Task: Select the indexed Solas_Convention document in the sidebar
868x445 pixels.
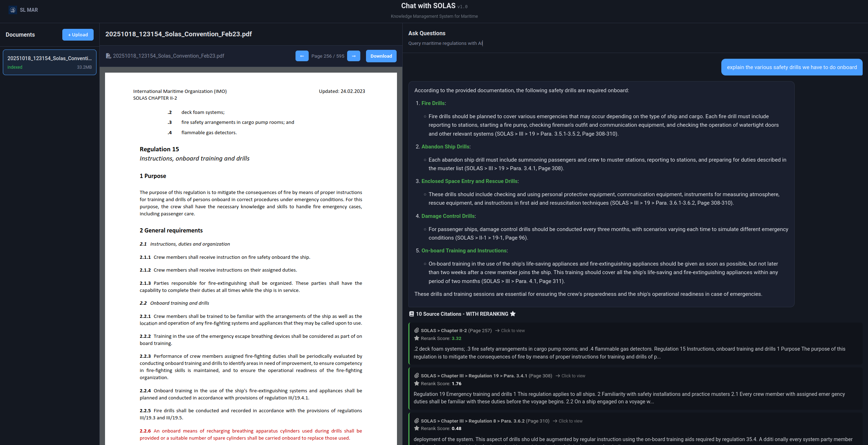Action: click(x=49, y=62)
